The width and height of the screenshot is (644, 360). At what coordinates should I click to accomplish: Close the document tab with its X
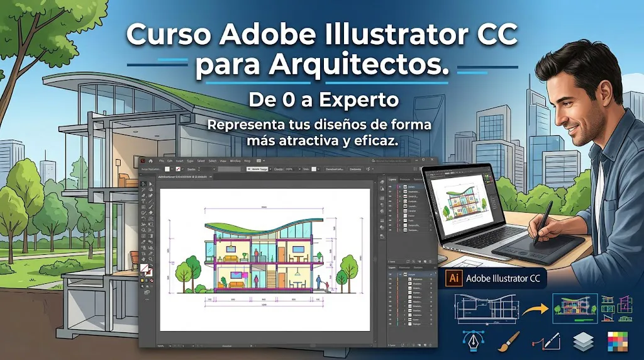[211, 177]
